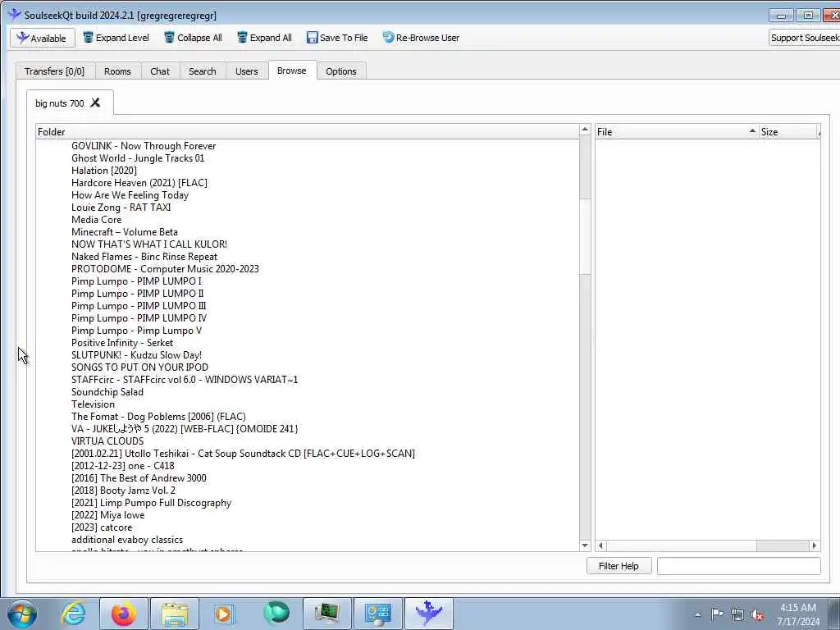Select the Media Core folder
Viewport: 840px width, 630px height.
[97, 220]
